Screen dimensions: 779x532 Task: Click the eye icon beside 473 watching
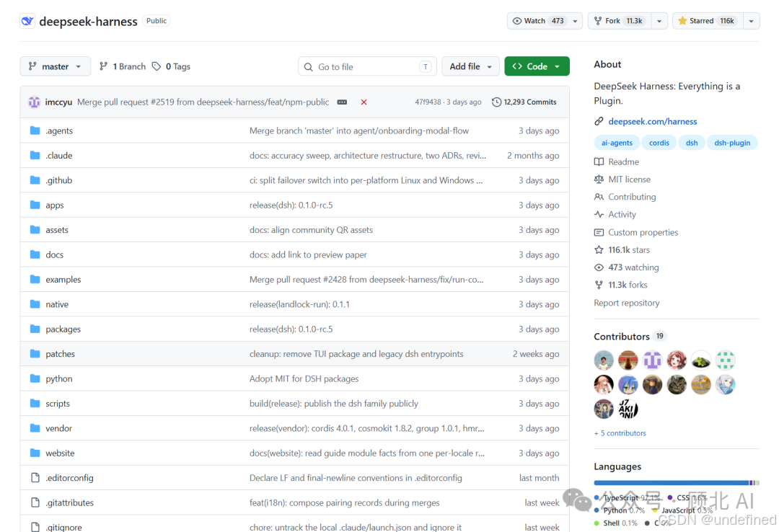(x=599, y=267)
